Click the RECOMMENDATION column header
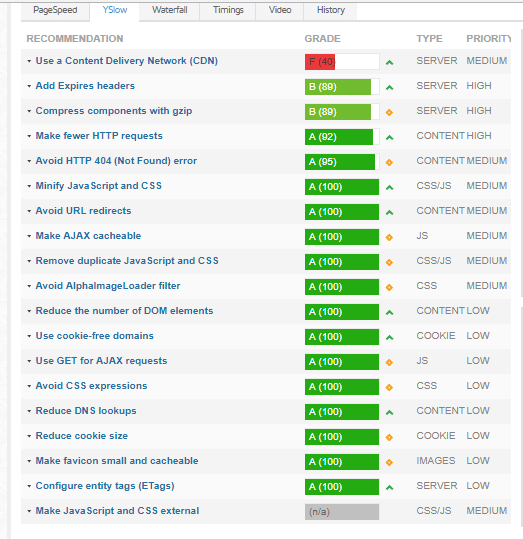 point(75,38)
